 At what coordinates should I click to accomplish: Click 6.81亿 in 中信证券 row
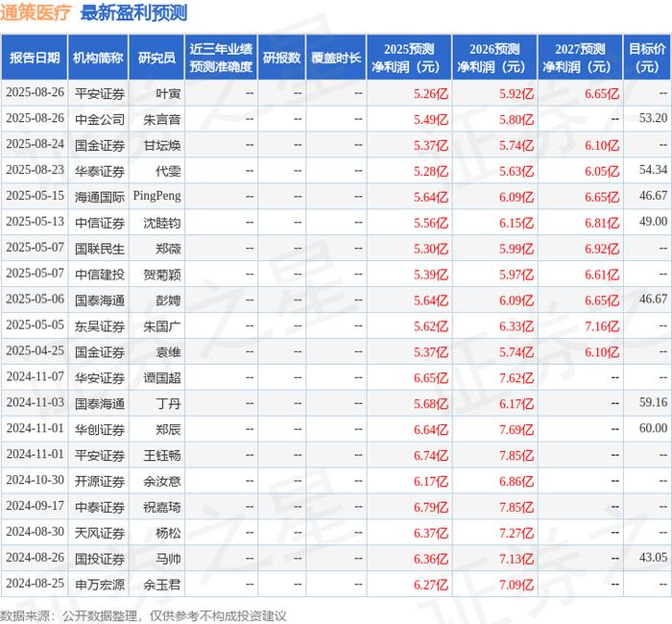(602, 223)
